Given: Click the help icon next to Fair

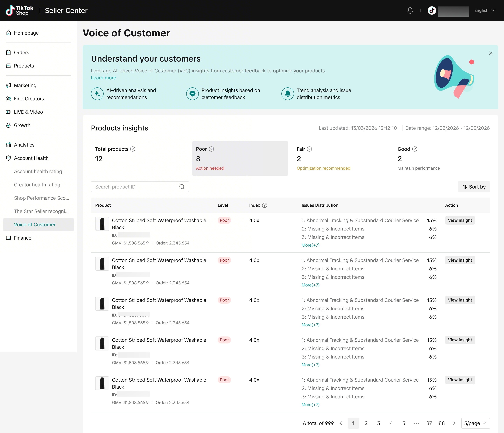Looking at the screenshot, I should click(309, 149).
